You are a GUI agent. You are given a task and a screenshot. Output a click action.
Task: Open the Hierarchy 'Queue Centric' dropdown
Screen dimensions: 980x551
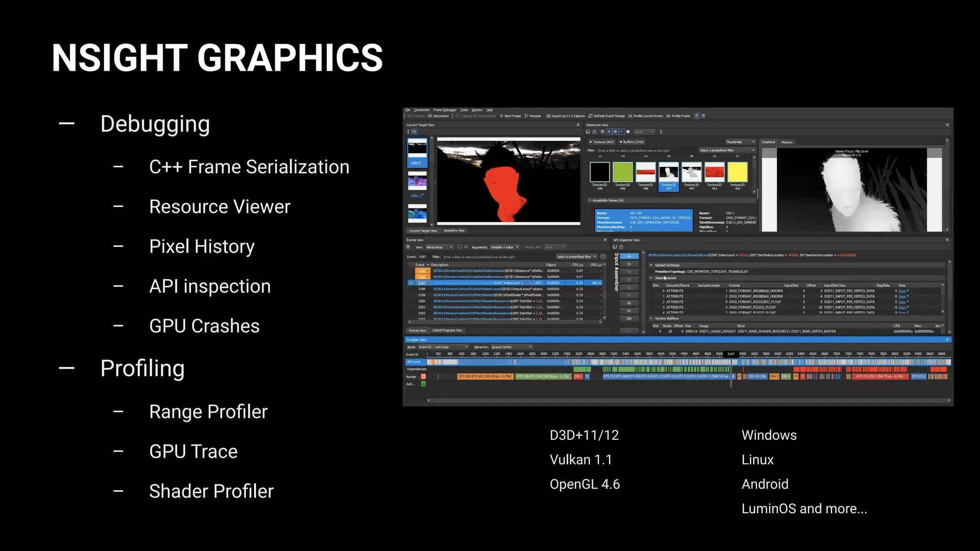512,347
